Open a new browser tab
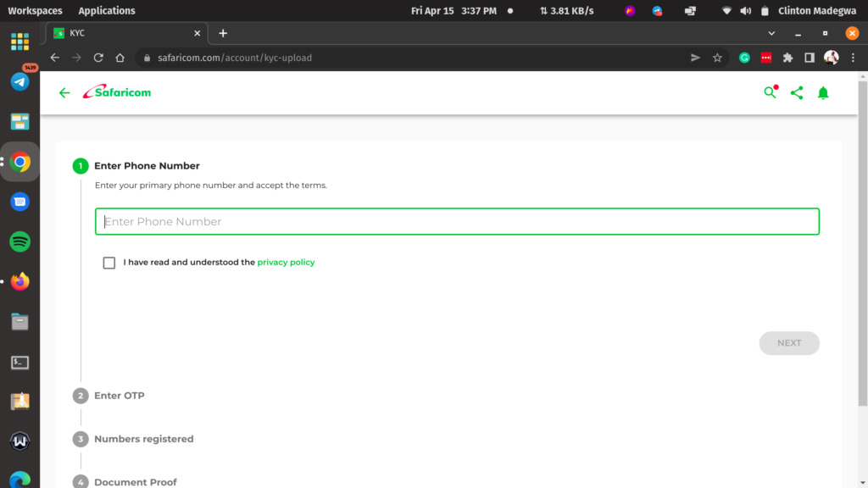Viewport: 868px width, 488px height. pos(223,33)
